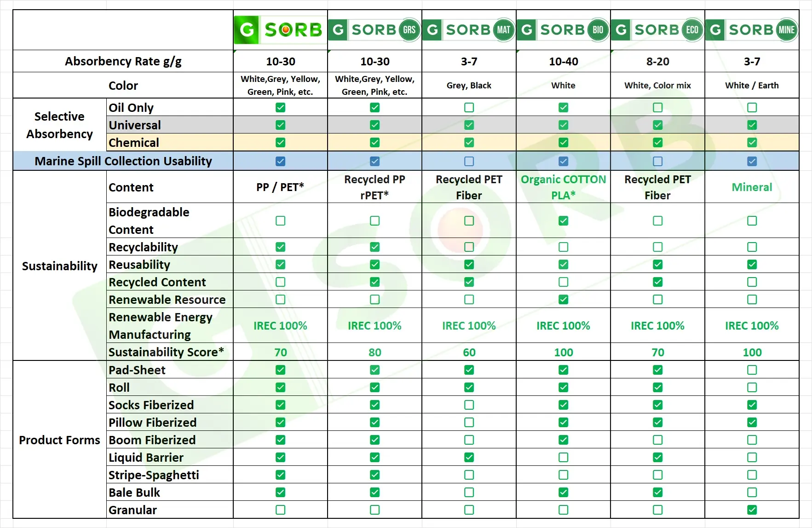Click the G SORB ECO logo
The height and width of the screenshot is (528, 812).
tap(657, 30)
